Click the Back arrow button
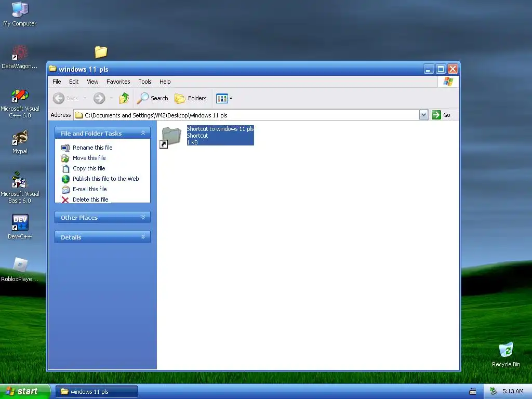Screen dimensions: 532x399 (x=66, y=98)
